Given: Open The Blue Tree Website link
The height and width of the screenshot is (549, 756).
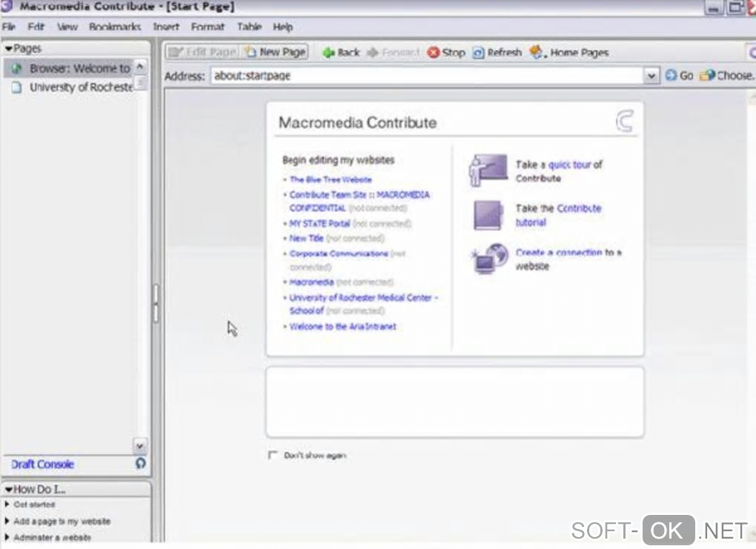Looking at the screenshot, I should [331, 180].
